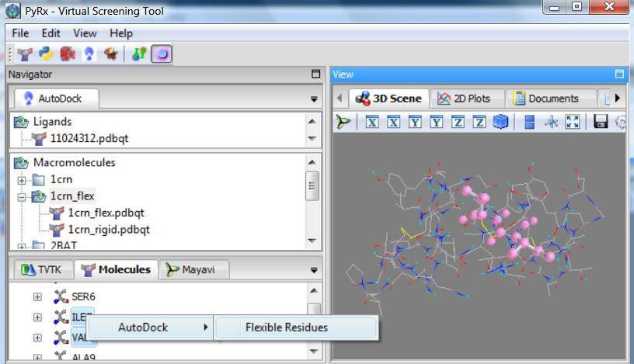The width and height of the screenshot is (634, 364).
Task: Select the 1crn folder row
Action: 61,179
